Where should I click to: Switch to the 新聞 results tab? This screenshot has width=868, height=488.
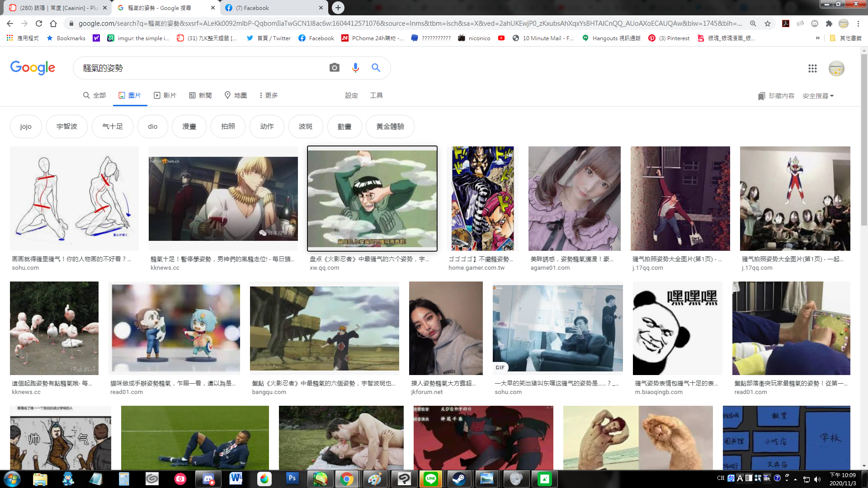pyautogui.click(x=200, y=95)
